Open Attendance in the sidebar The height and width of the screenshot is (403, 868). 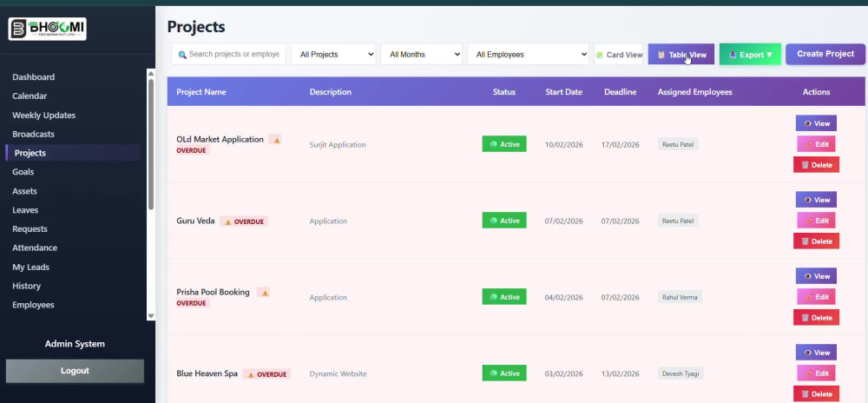tap(35, 248)
